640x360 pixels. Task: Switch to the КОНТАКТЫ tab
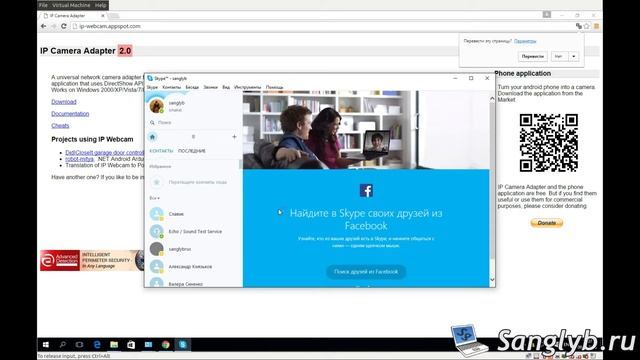161,151
